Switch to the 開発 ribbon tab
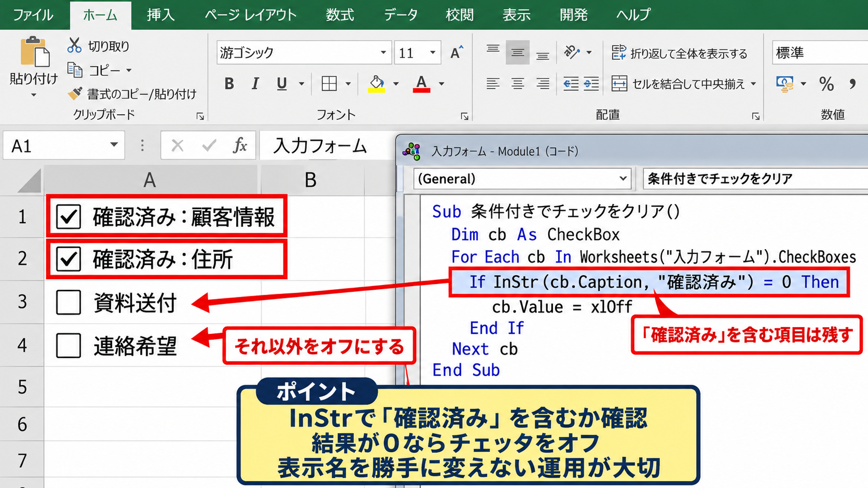 point(574,15)
